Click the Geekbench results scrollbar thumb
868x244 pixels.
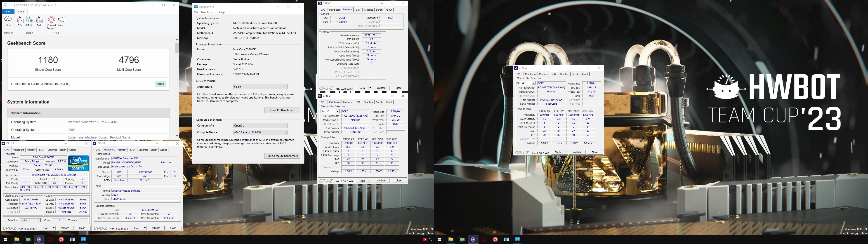pyautogui.click(x=177, y=47)
